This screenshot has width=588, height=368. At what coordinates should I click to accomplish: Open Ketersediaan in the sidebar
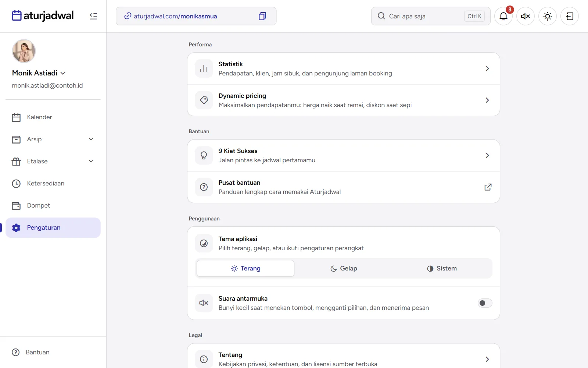[53, 183]
